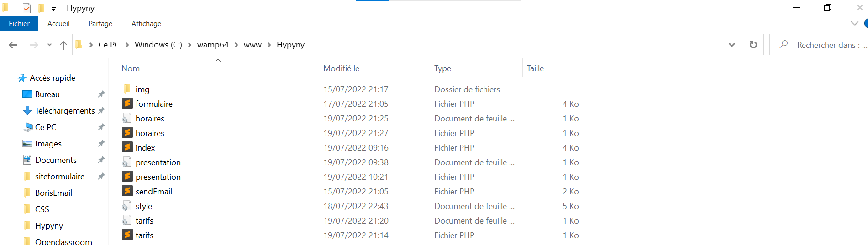Click the Properties checkmark icon in the title bar
The height and width of the screenshot is (245, 868).
click(26, 8)
